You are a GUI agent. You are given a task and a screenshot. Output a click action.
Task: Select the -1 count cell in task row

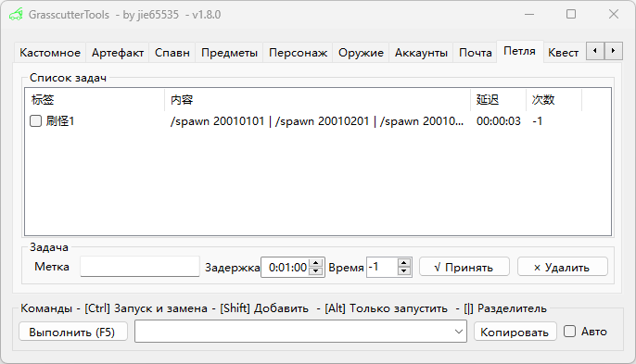click(538, 120)
